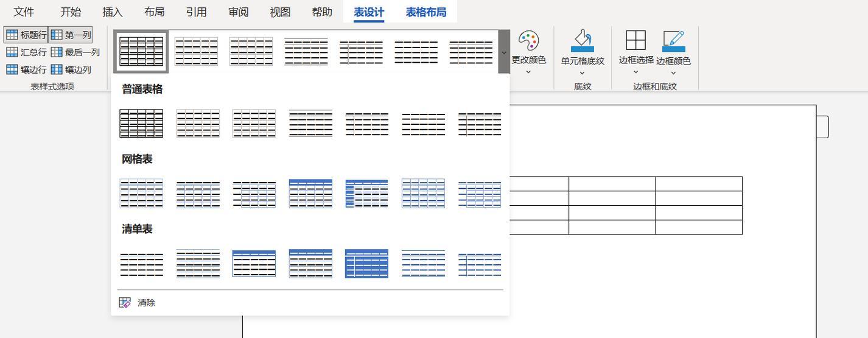The width and height of the screenshot is (868, 338).
Task: Apply the seventh 普通表格 table style
Action: pos(480,124)
